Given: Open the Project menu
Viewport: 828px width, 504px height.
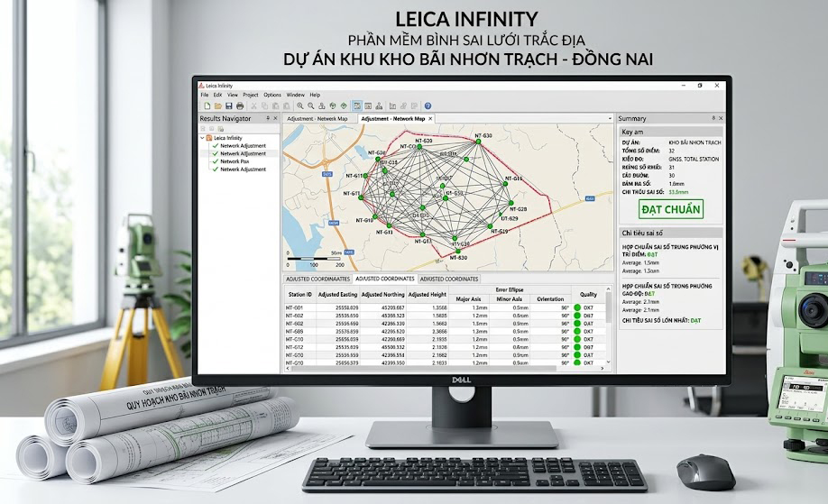Looking at the screenshot, I should [251, 95].
